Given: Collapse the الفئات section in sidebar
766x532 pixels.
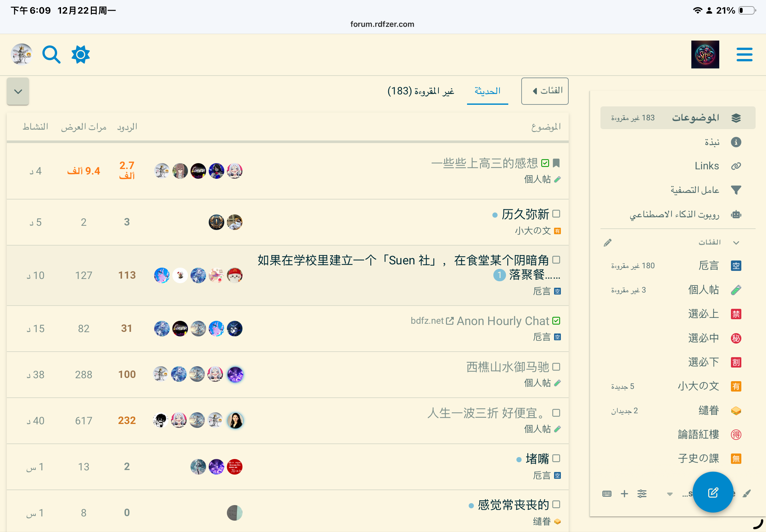Looking at the screenshot, I should tap(736, 243).
